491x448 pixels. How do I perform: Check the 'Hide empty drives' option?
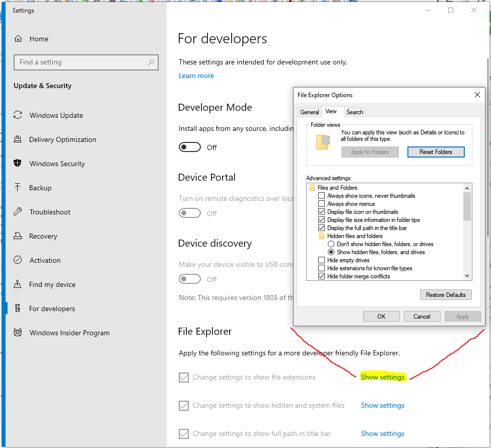click(321, 260)
